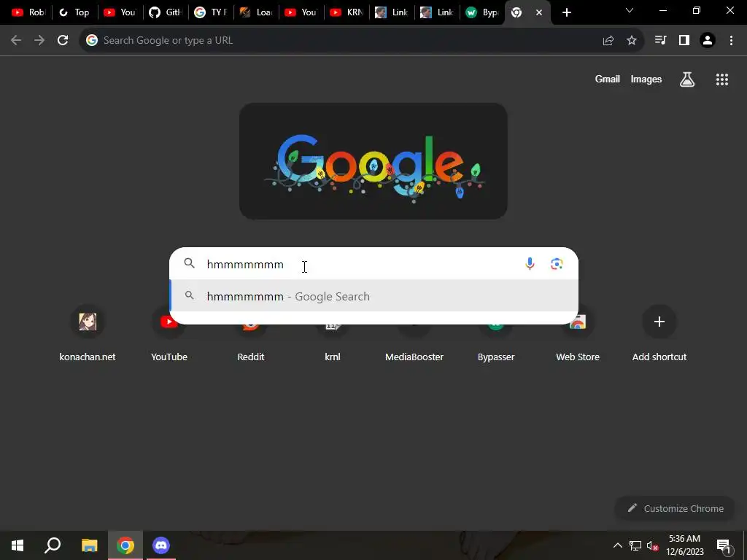
Task: Switch to the first Link tab
Action: (392, 12)
